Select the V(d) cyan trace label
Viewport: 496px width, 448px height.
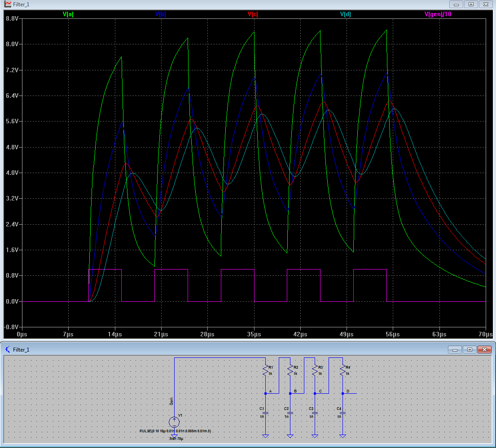[x=345, y=14]
